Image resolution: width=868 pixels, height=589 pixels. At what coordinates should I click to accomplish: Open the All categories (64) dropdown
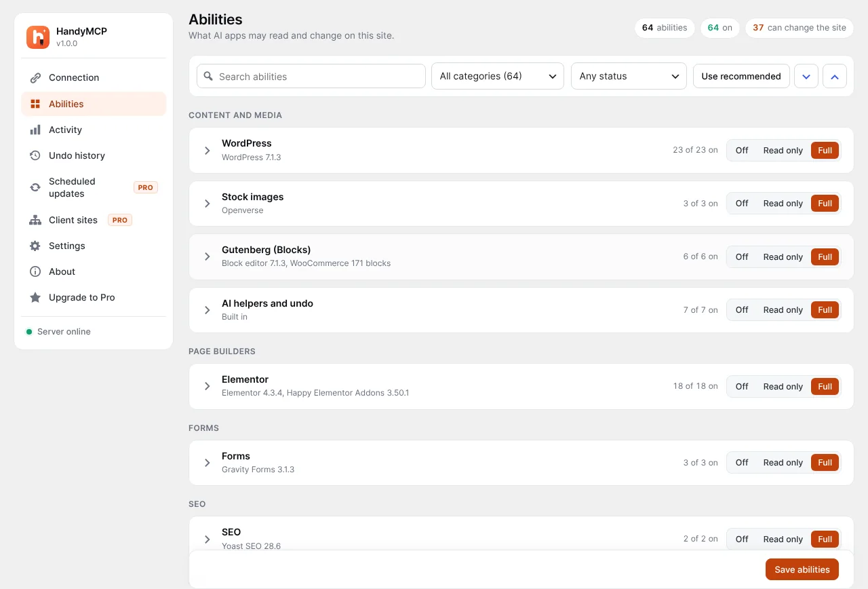(498, 76)
